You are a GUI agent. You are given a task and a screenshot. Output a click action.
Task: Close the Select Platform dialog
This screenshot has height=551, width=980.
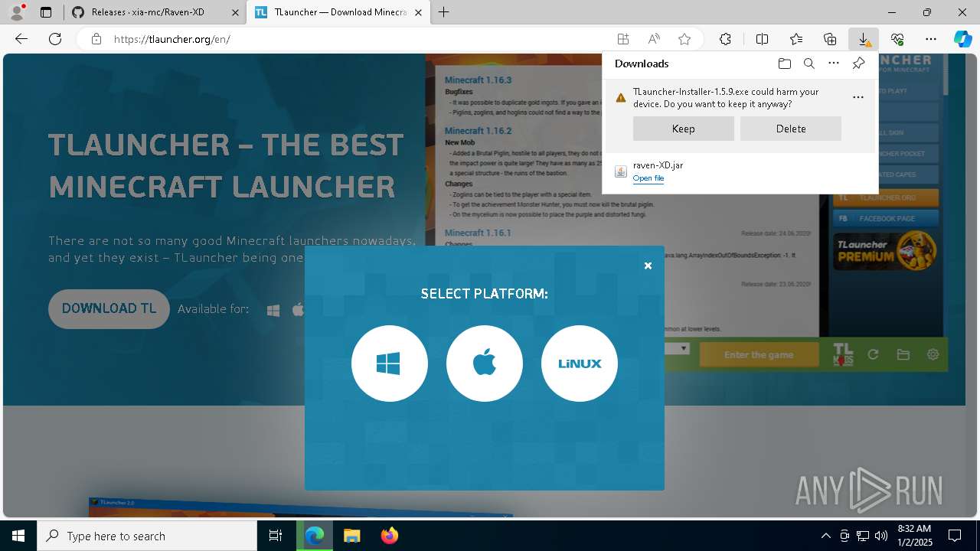click(648, 266)
